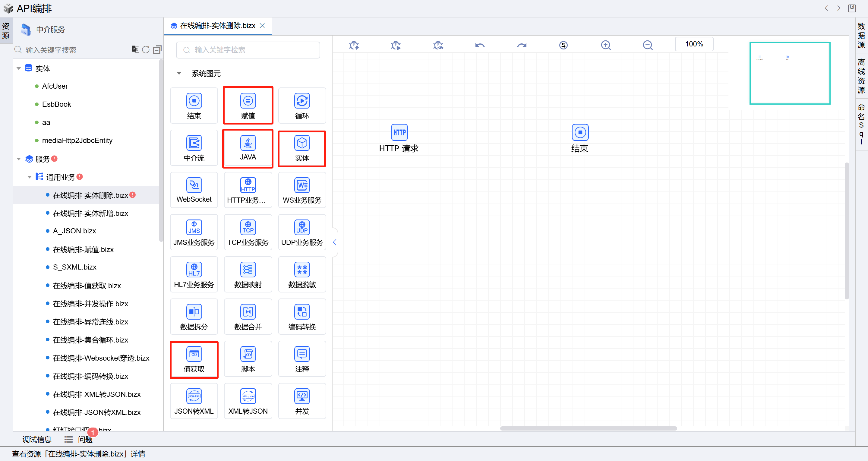Select the 编码转换 component icon
Viewport: 868px width, 461px height.
(x=302, y=312)
